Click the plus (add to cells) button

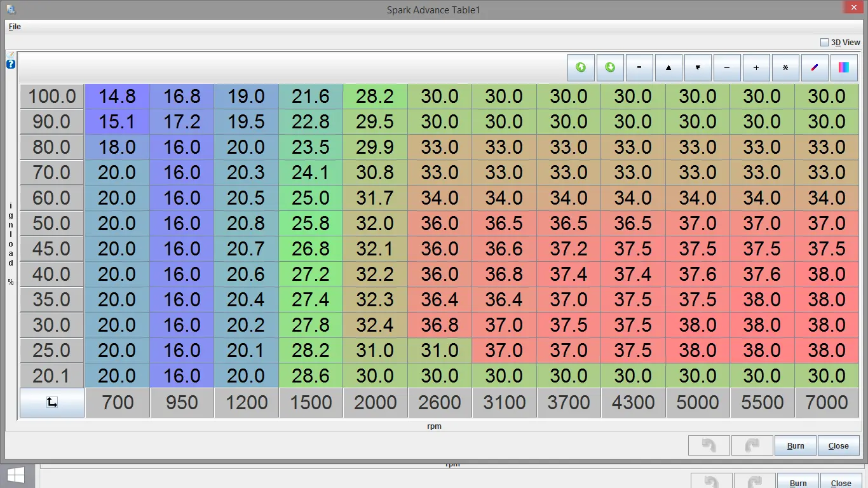[x=756, y=67]
